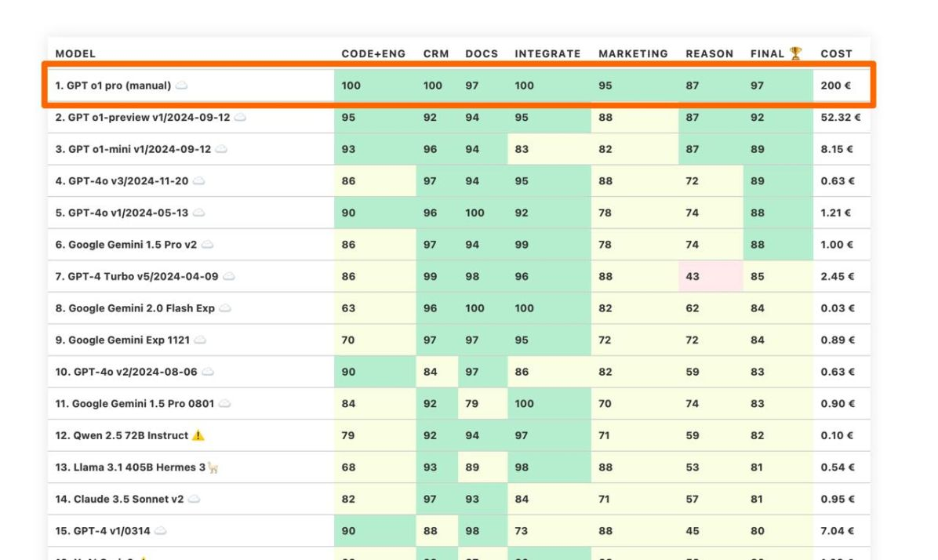Click the warning icon next to Qwen 2.5 72B Instruct

(198, 435)
